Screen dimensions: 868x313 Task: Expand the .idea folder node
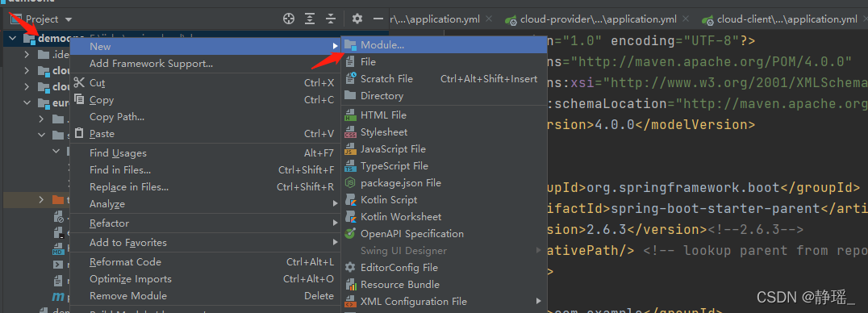pyautogui.click(x=27, y=54)
